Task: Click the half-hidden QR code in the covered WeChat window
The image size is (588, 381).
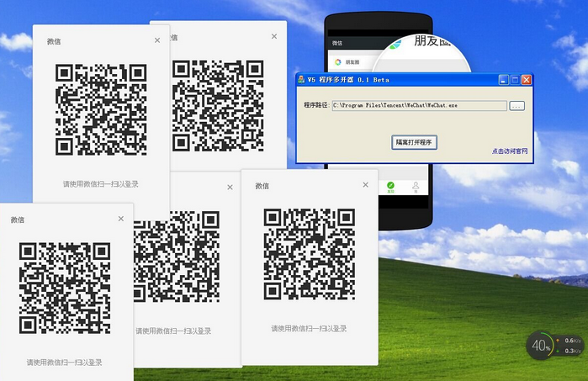Action: 177,257
